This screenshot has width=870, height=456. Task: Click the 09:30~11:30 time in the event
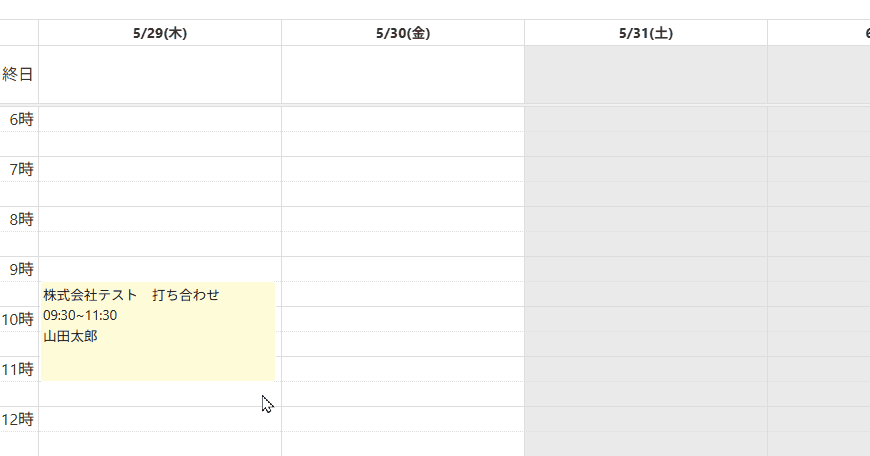tap(80, 316)
